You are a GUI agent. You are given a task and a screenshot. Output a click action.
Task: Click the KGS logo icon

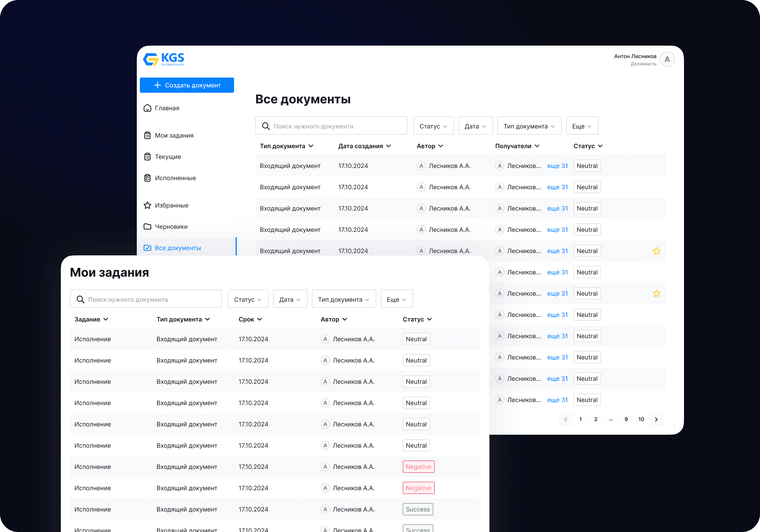click(151, 59)
